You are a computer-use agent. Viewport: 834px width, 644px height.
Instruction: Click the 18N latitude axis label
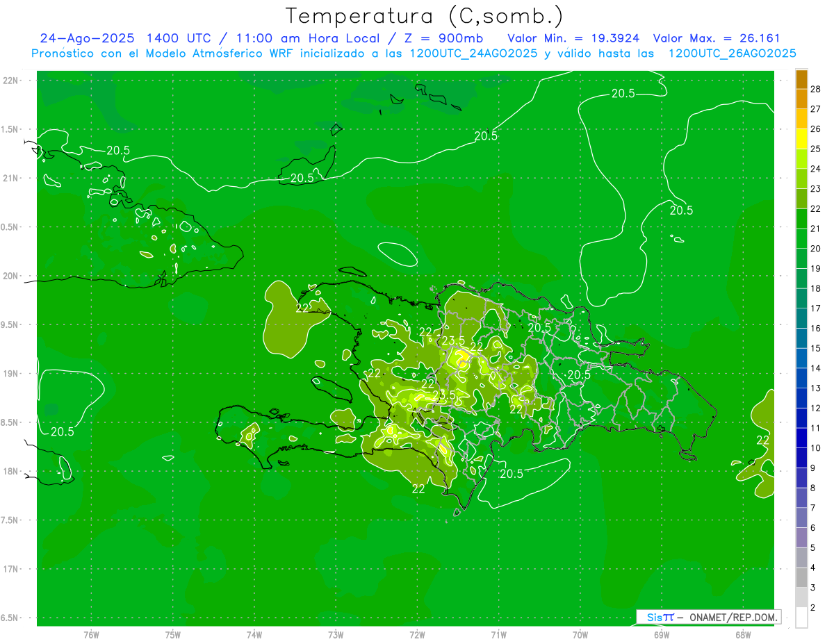(x=11, y=471)
